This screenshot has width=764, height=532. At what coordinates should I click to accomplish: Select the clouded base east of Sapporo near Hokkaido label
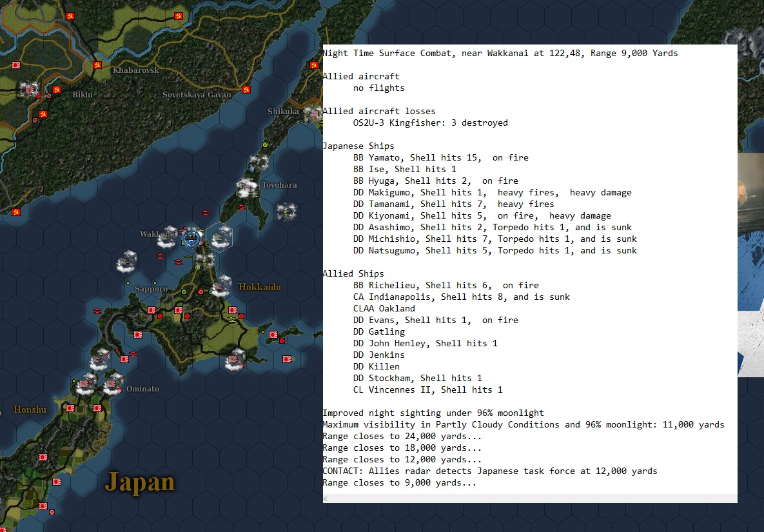(221, 286)
